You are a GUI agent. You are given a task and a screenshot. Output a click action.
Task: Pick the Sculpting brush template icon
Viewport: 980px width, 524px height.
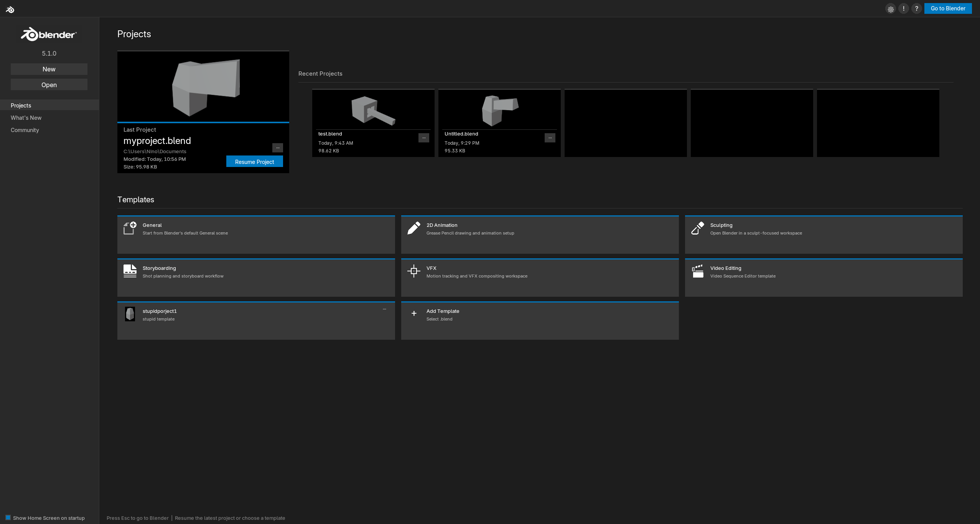pyautogui.click(x=698, y=228)
